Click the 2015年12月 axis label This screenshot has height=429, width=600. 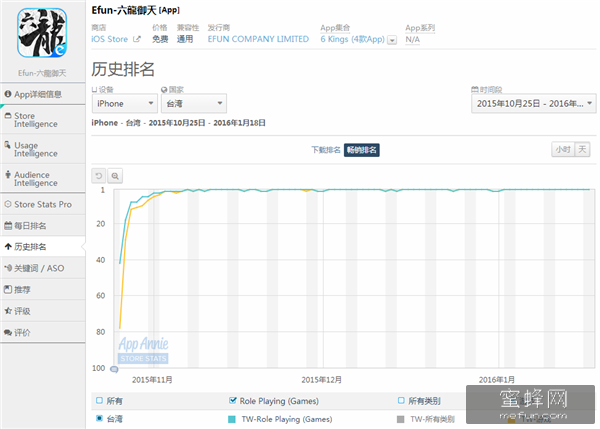pos(322,380)
